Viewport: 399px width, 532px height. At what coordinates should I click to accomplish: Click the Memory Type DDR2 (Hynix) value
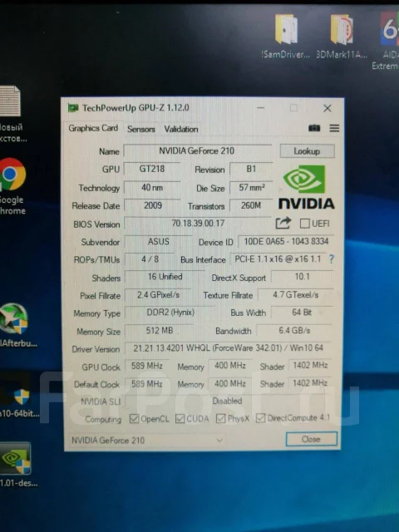(170, 313)
